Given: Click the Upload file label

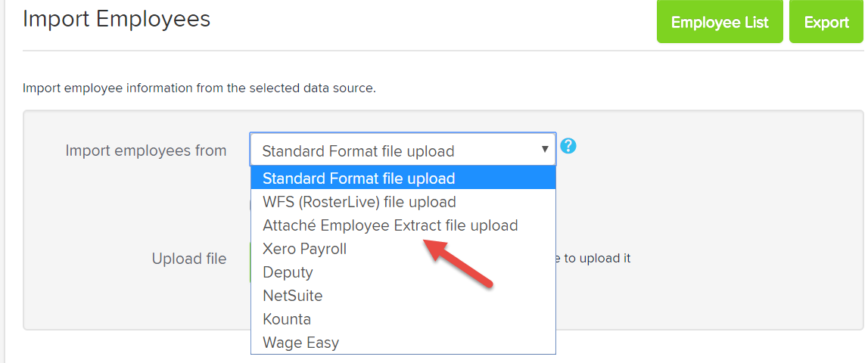Looking at the screenshot, I should [x=189, y=259].
